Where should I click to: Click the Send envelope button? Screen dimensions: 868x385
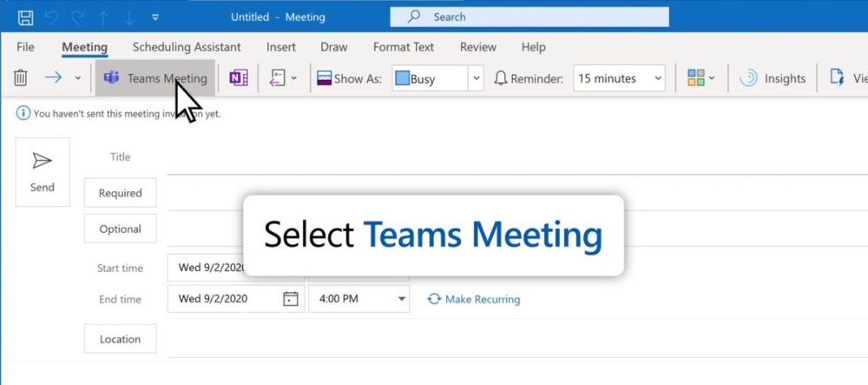(x=42, y=171)
